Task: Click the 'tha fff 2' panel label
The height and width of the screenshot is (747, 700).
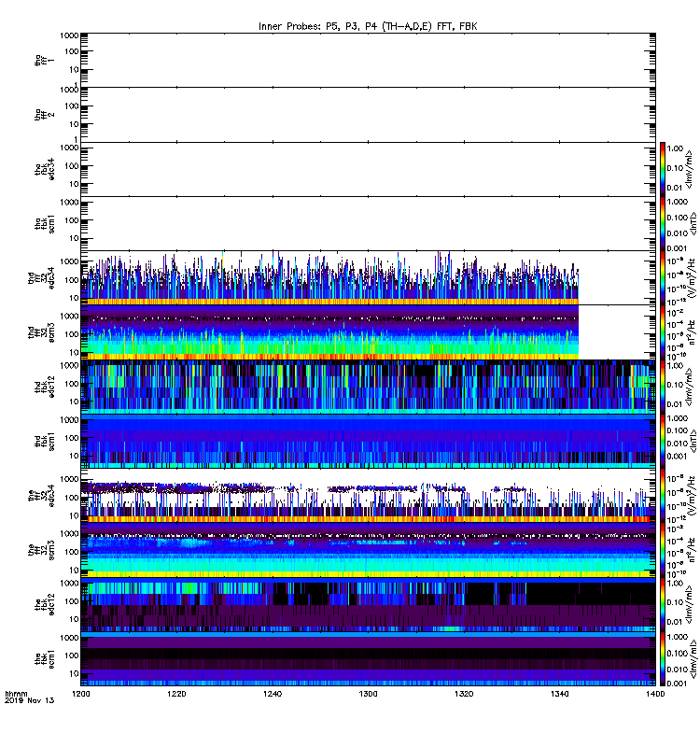Action: pyautogui.click(x=45, y=115)
